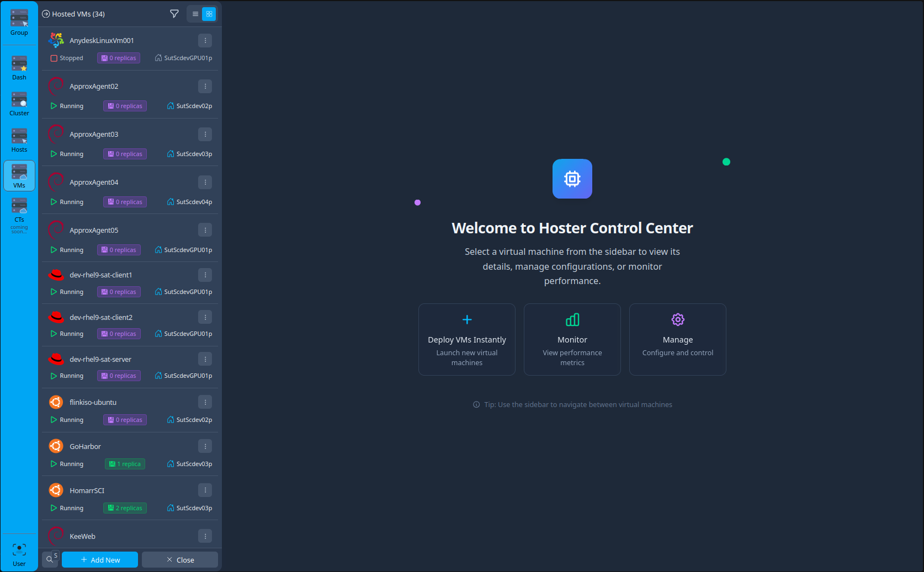
Task: Click the Add New button
Action: 99,559
